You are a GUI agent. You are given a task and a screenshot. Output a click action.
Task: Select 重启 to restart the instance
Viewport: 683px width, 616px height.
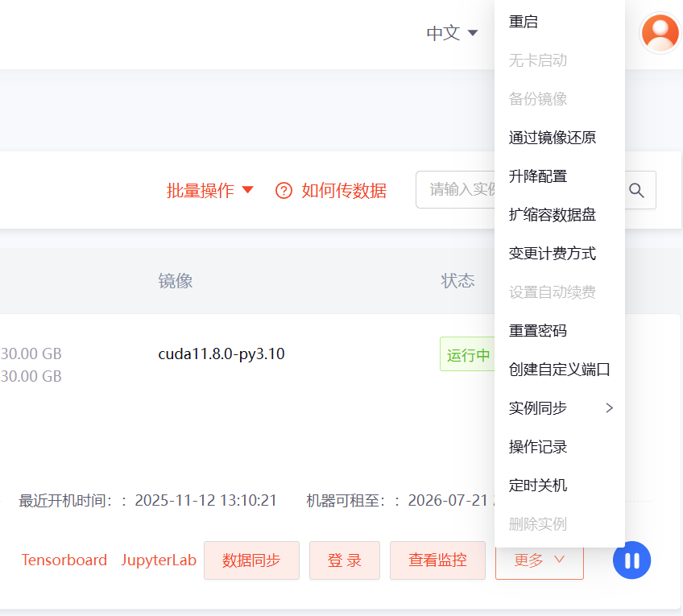point(524,22)
